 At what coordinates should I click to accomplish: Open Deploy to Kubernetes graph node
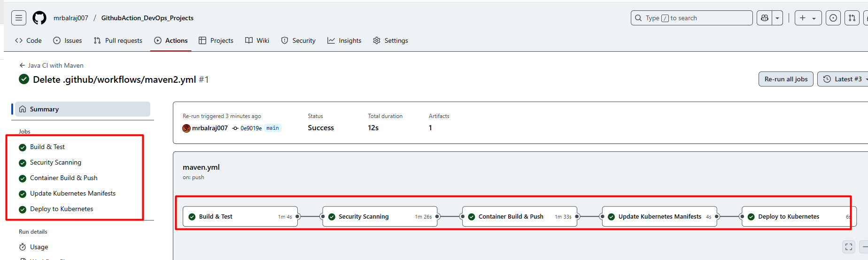point(799,217)
